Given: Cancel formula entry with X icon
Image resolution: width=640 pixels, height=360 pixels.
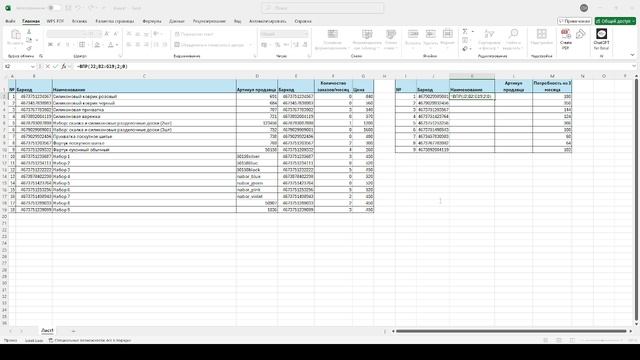Looking at the screenshot, I should coord(48,66).
